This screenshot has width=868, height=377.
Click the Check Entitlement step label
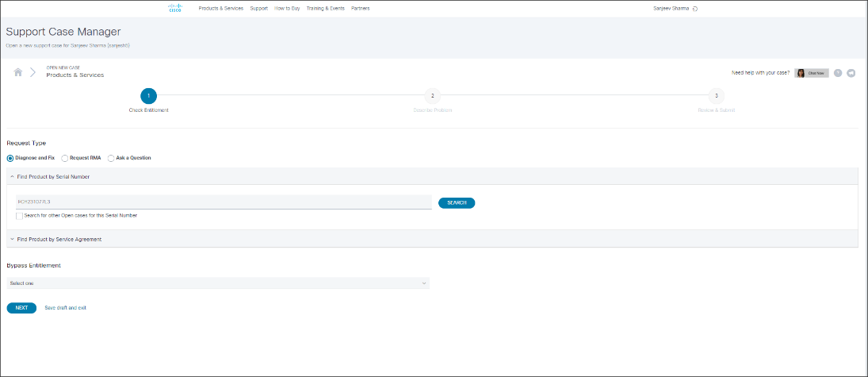click(x=148, y=110)
